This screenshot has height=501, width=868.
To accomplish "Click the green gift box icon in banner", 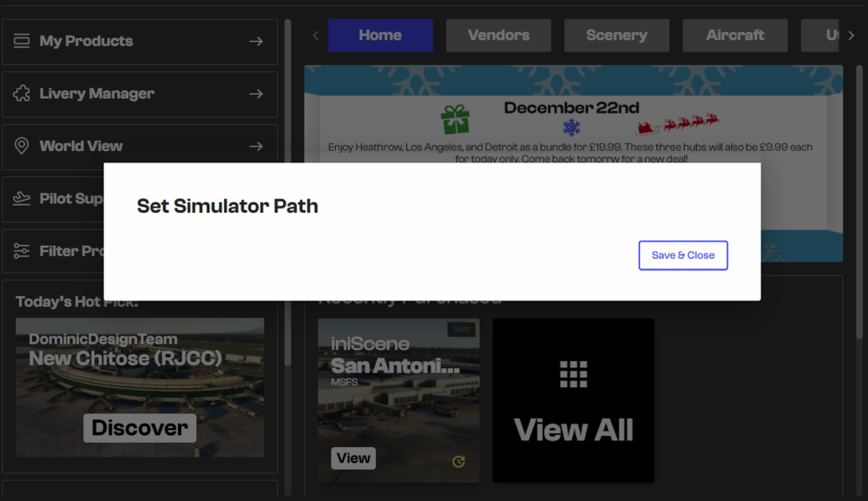I will (x=455, y=119).
